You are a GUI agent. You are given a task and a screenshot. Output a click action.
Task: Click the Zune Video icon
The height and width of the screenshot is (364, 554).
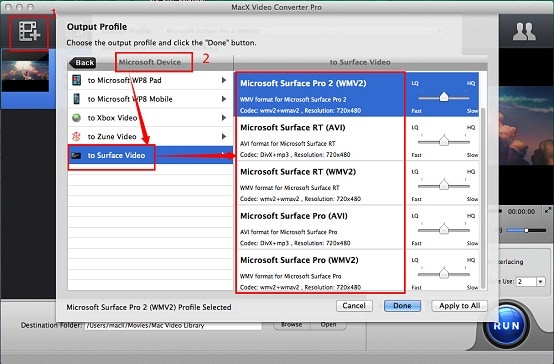[x=76, y=136]
